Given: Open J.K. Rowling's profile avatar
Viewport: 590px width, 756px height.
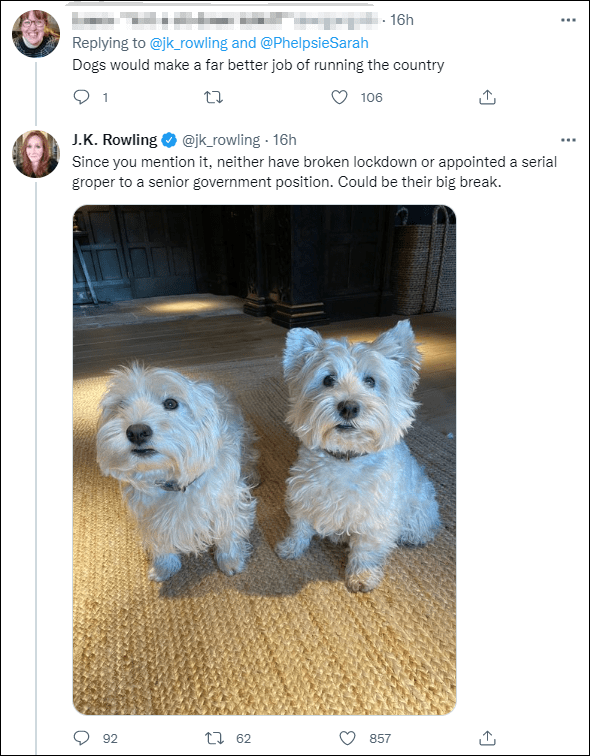Looking at the screenshot, I should click(x=36, y=153).
